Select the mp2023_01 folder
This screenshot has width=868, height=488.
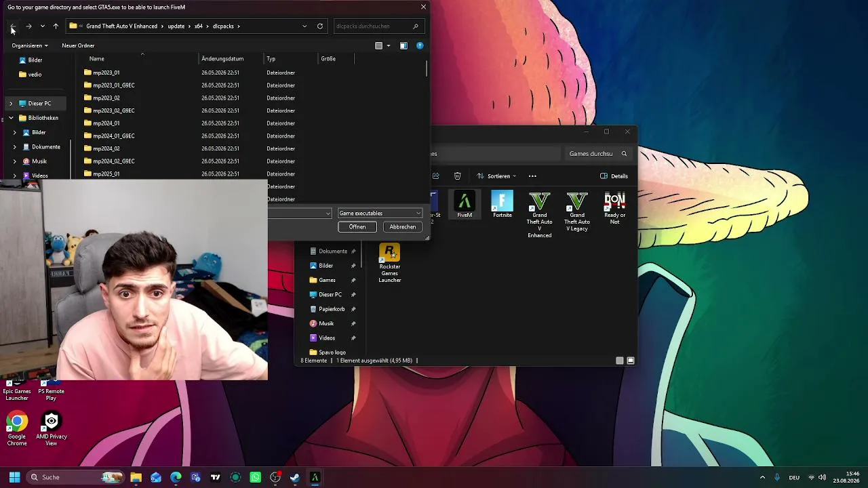pyautogui.click(x=106, y=73)
